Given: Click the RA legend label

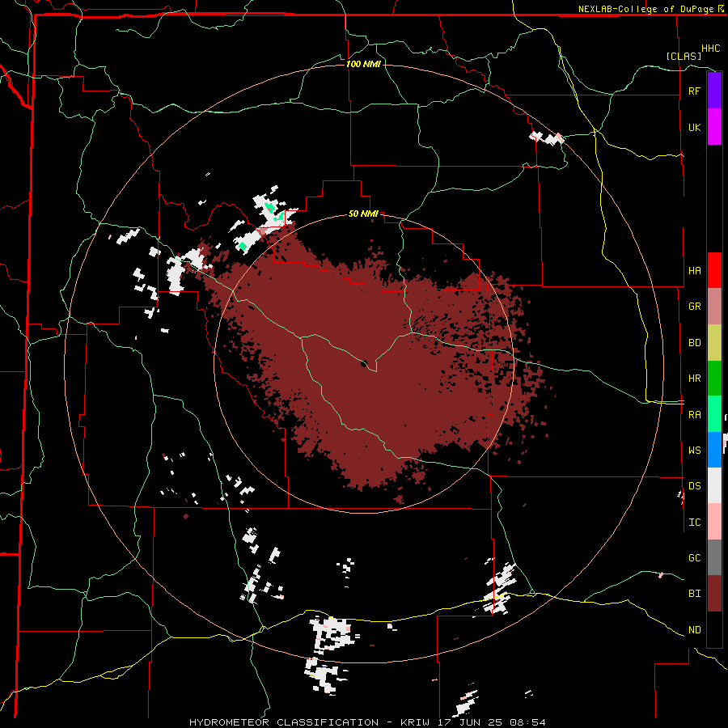Looking at the screenshot, I should 694,415.
